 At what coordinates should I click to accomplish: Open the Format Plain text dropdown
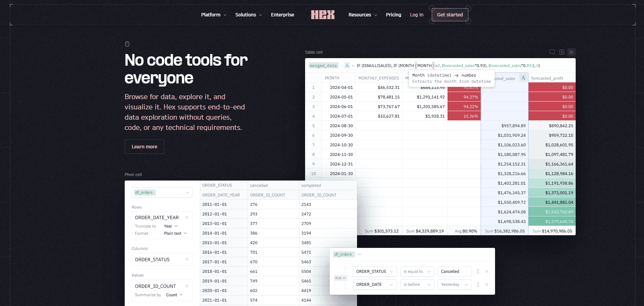(175, 234)
